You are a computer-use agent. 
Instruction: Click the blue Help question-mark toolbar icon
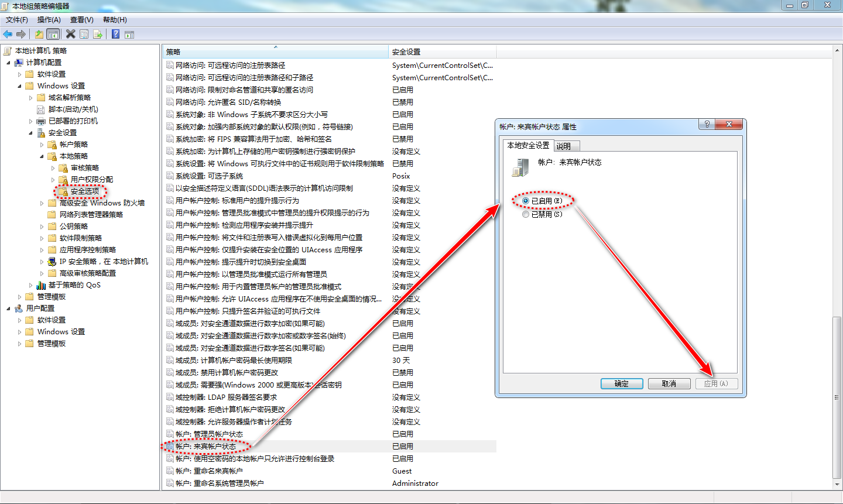[116, 34]
